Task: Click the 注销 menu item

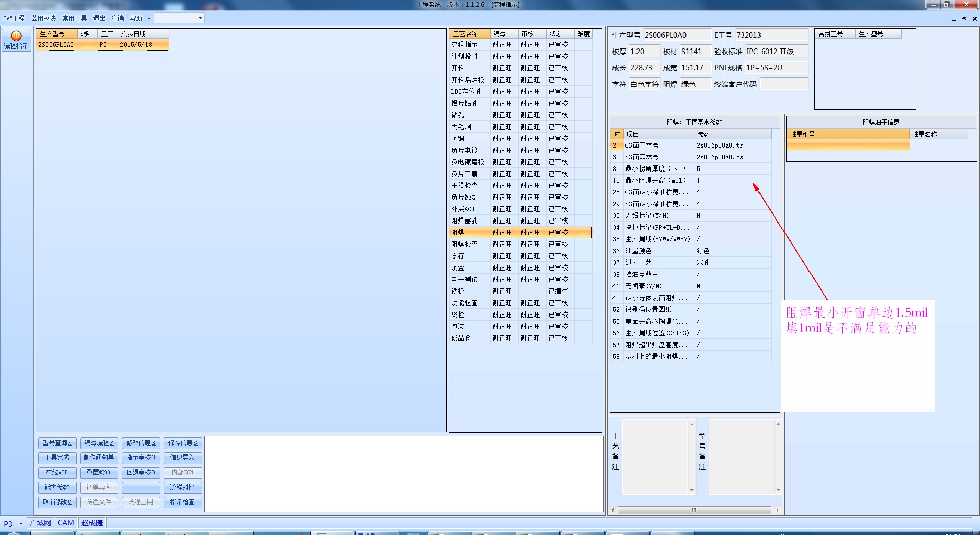Action: pos(117,18)
